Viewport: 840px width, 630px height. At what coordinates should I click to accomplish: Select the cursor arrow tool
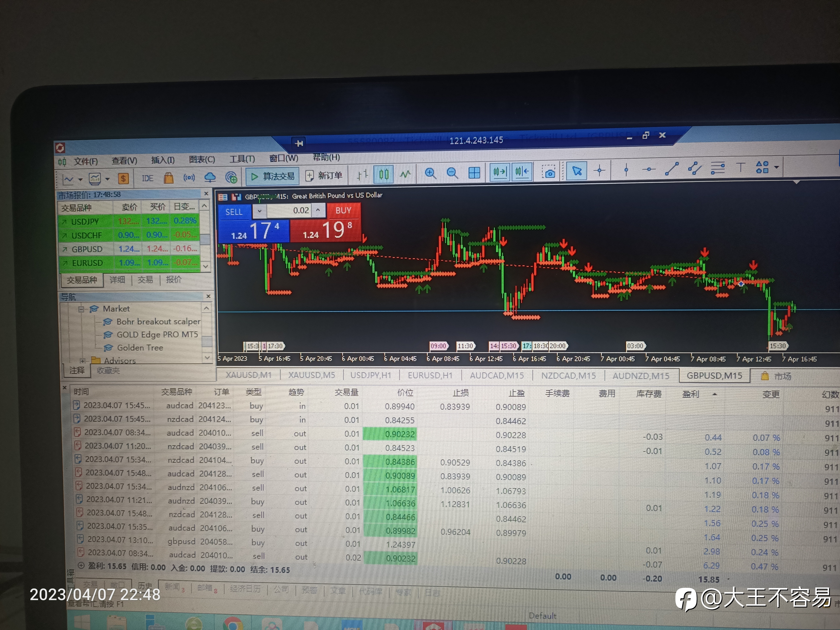577,171
